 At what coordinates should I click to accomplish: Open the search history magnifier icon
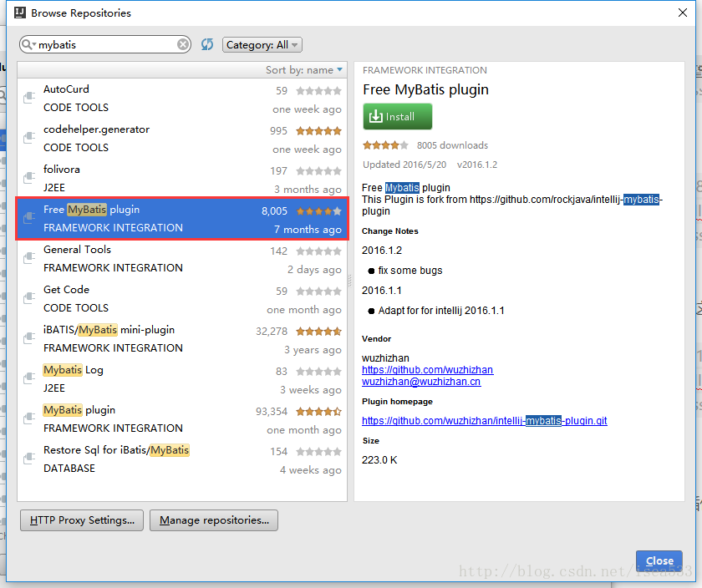28,44
